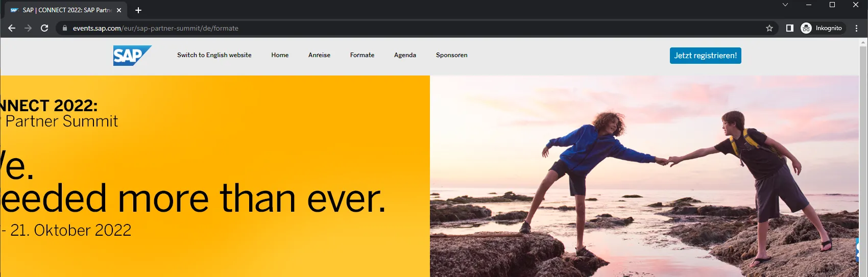
Task: Click the SAP logo in header
Action: pyautogui.click(x=132, y=56)
